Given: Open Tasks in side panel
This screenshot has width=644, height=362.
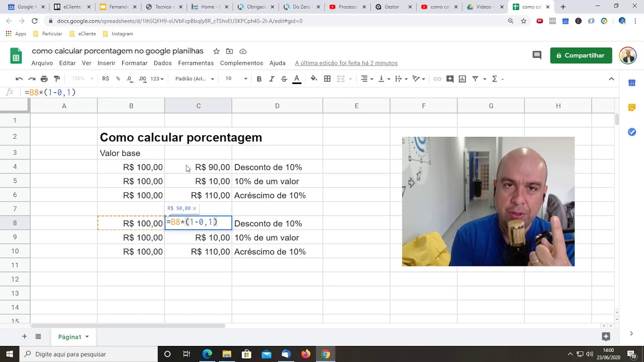Looking at the screenshot, I should (632, 132).
